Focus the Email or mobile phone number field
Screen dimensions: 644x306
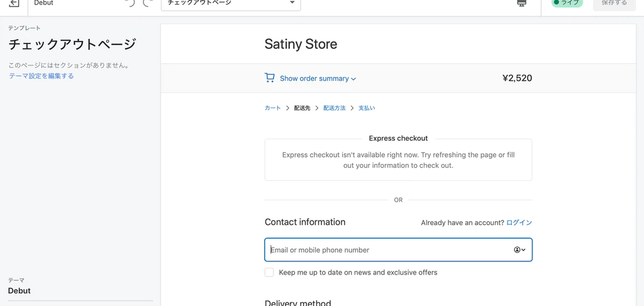point(387,249)
